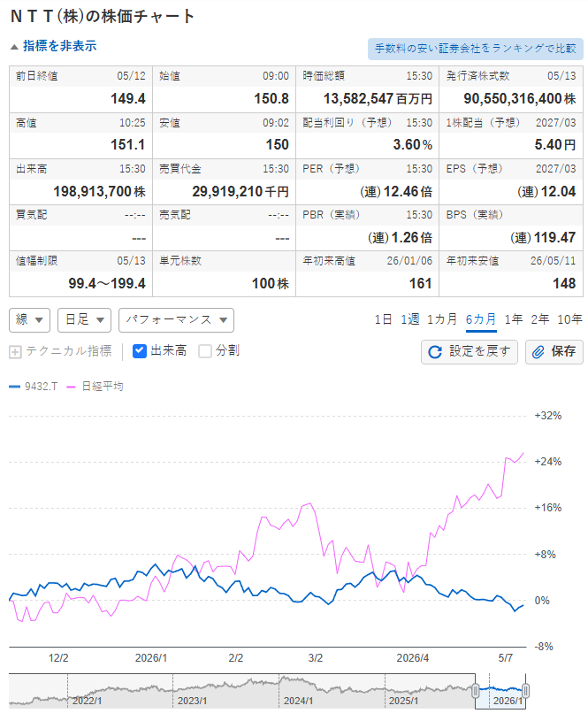The image size is (588, 721).
Task: Switch chart range to 10年
Action: point(569,319)
